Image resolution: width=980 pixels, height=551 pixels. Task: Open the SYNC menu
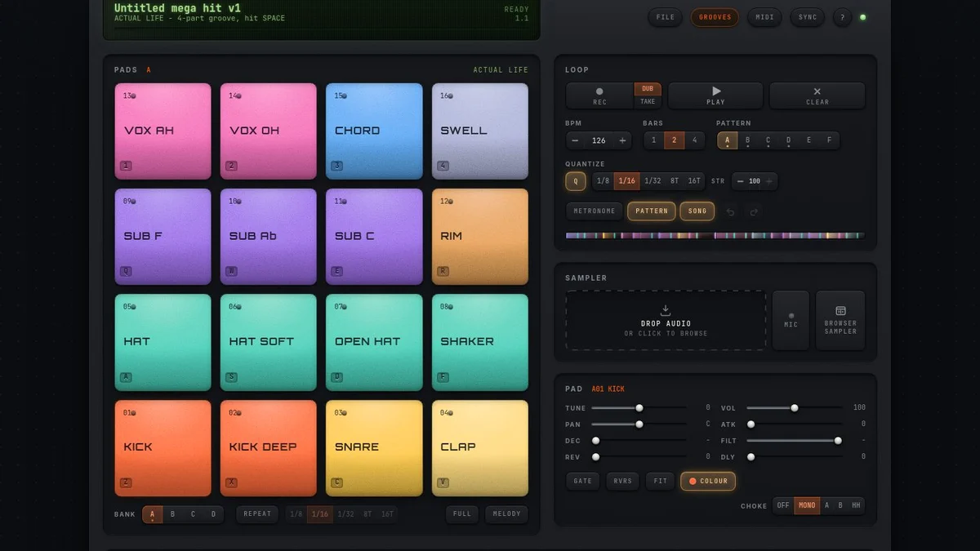808,17
